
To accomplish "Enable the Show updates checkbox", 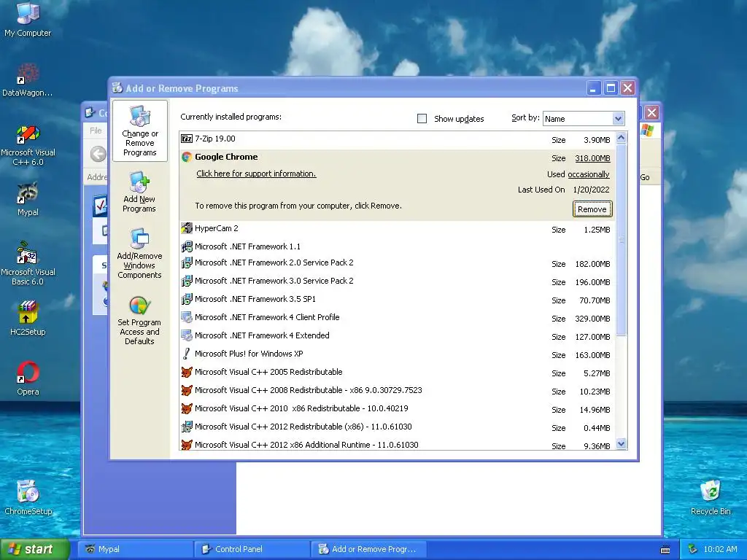I will click(422, 119).
